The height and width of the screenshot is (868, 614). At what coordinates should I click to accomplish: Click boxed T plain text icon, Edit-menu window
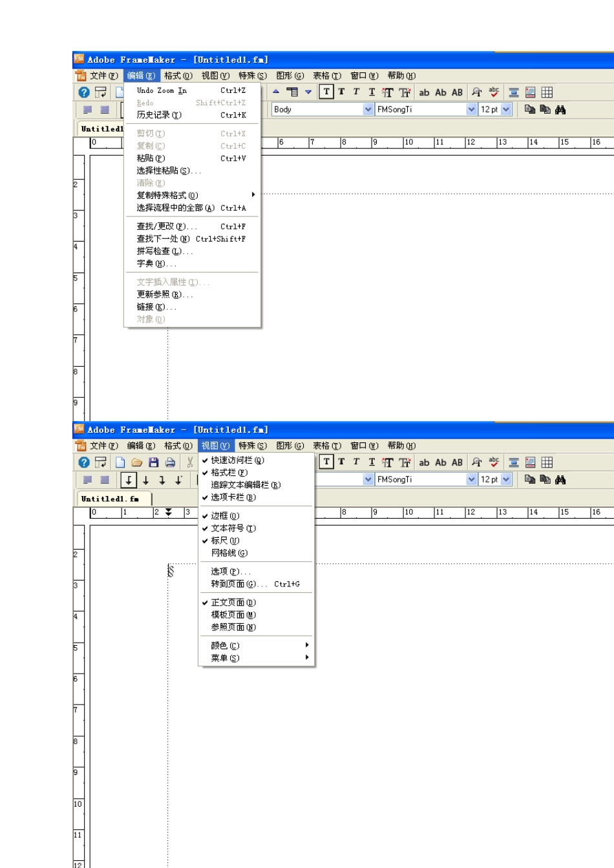point(326,92)
